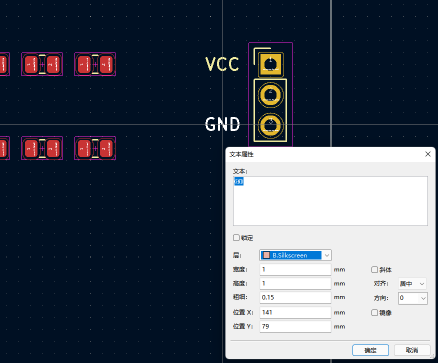Close the text properties dialog with X
The height and width of the screenshot is (363, 438).
tap(428, 154)
